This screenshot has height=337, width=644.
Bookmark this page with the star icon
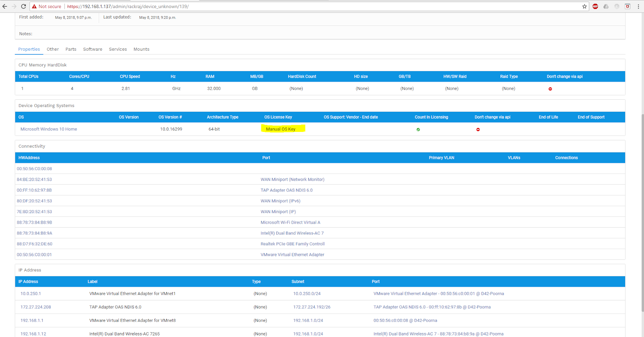coord(584,6)
